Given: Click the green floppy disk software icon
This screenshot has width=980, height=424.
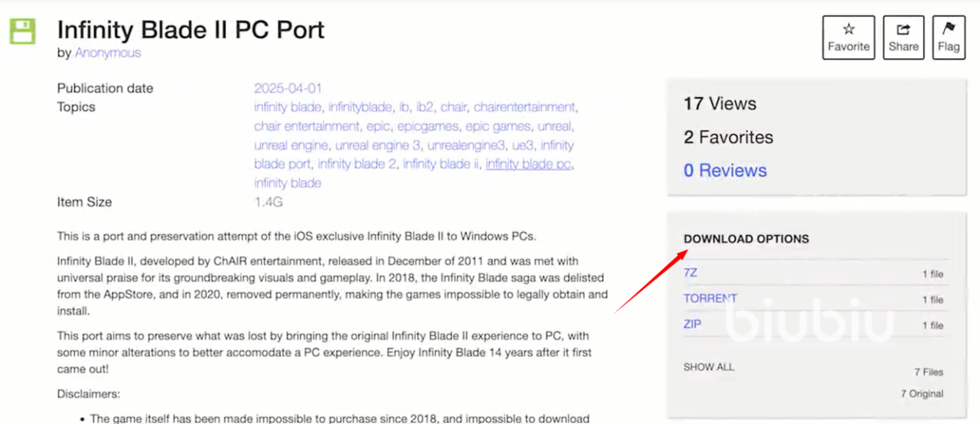Looking at the screenshot, I should (23, 31).
